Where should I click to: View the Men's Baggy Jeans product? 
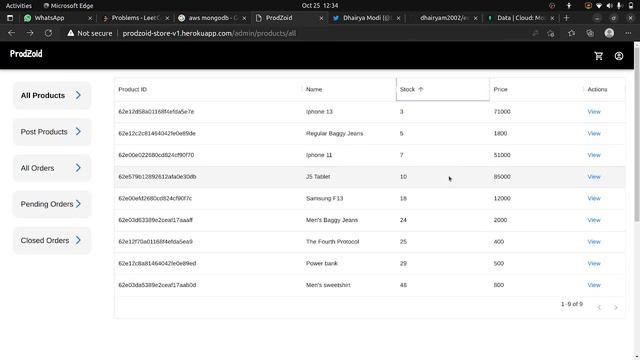pos(594,220)
